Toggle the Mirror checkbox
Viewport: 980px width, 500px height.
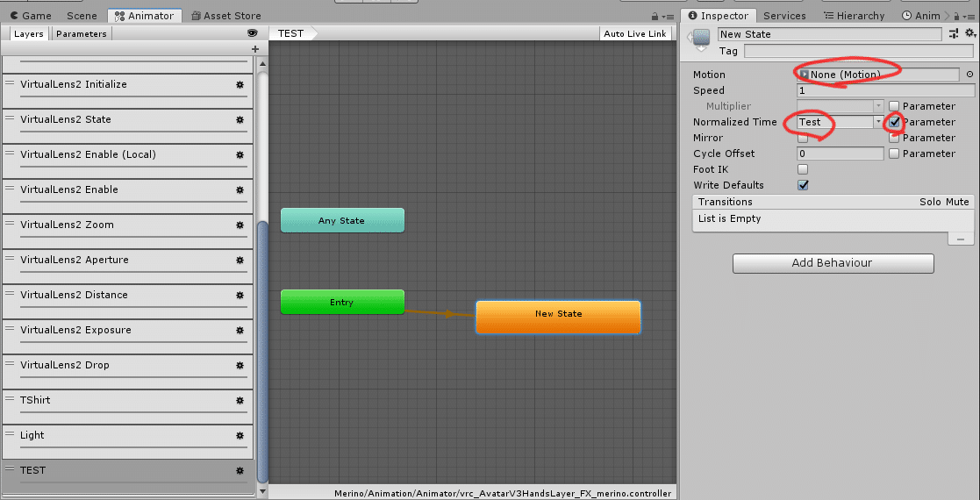click(x=803, y=138)
